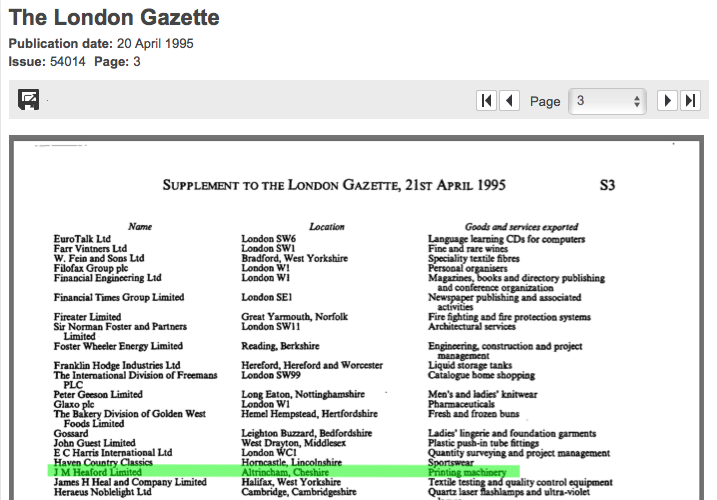Click Fresh and frozen buns text

click(x=474, y=414)
